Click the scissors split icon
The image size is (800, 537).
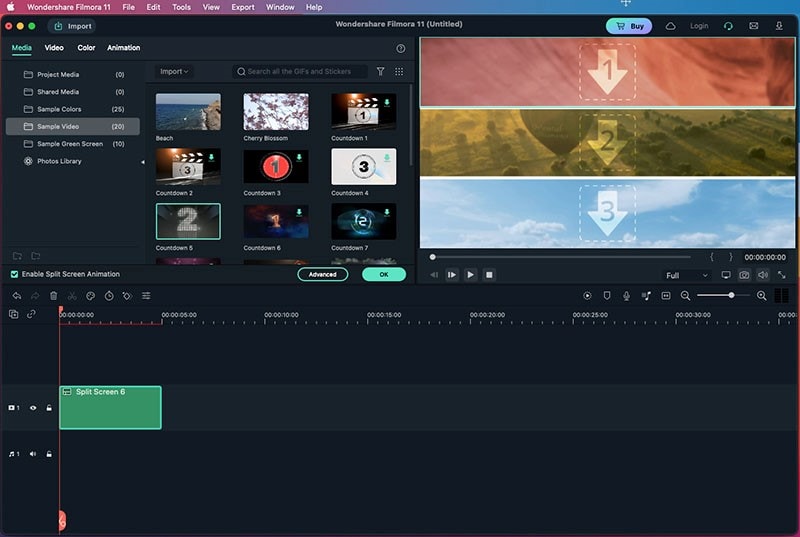coord(72,296)
